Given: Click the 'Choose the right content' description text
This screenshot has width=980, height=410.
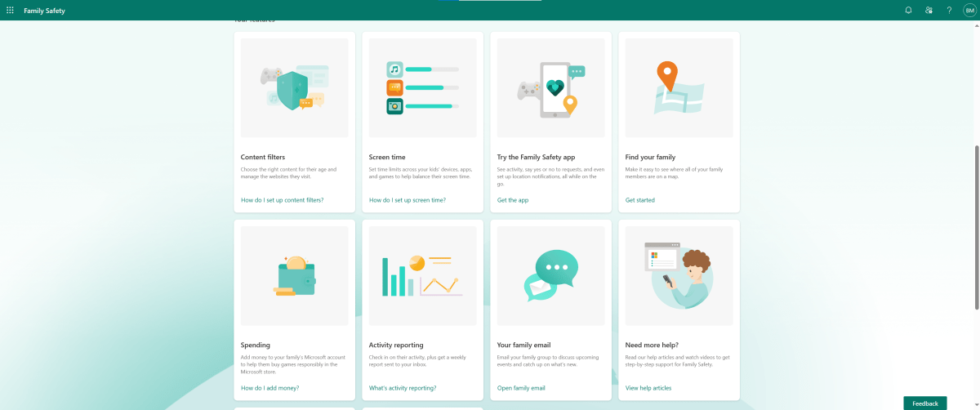Looking at the screenshot, I should (288, 172).
